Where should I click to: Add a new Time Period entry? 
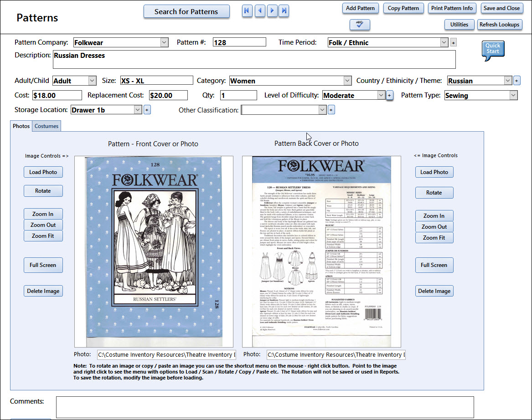point(453,42)
